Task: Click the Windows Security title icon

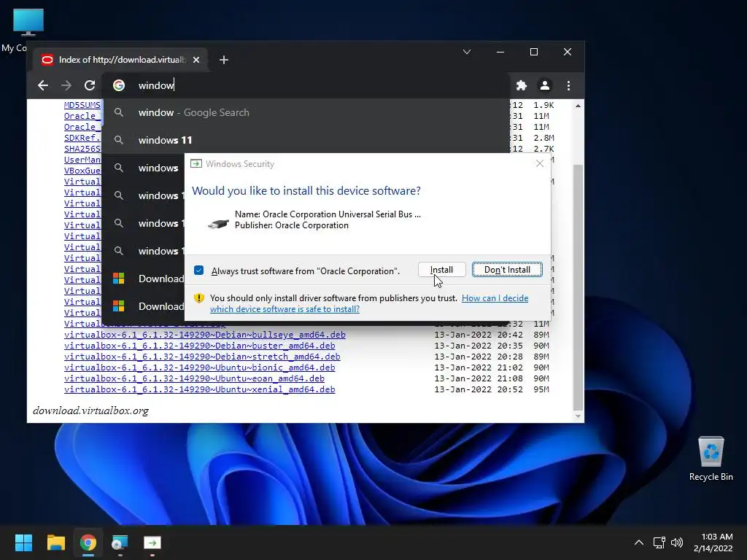Action: pyautogui.click(x=196, y=164)
